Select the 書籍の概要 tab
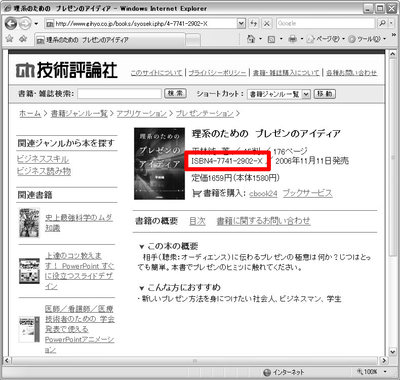 (x=156, y=221)
